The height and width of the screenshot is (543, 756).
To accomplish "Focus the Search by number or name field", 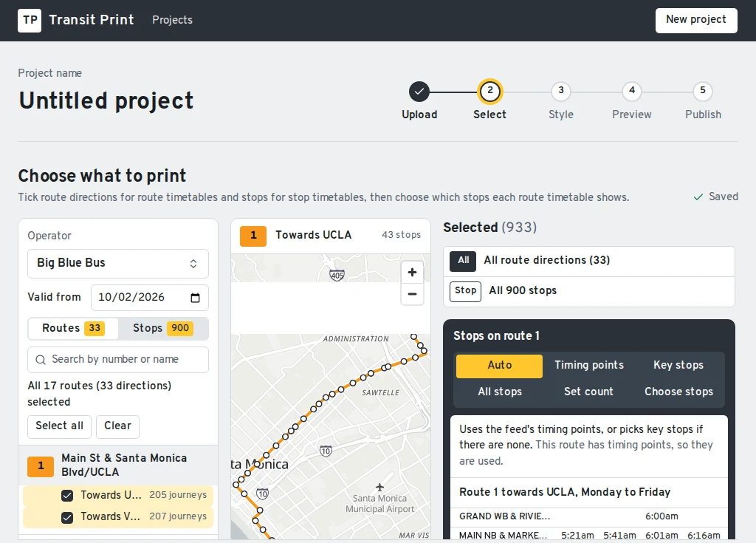I will pos(118,360).
